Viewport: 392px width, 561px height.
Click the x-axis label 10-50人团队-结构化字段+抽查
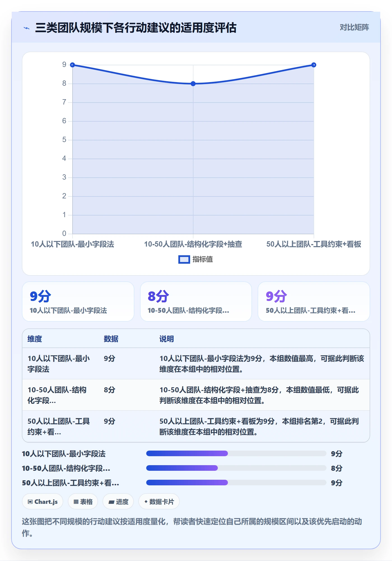(x=193, y=244)
